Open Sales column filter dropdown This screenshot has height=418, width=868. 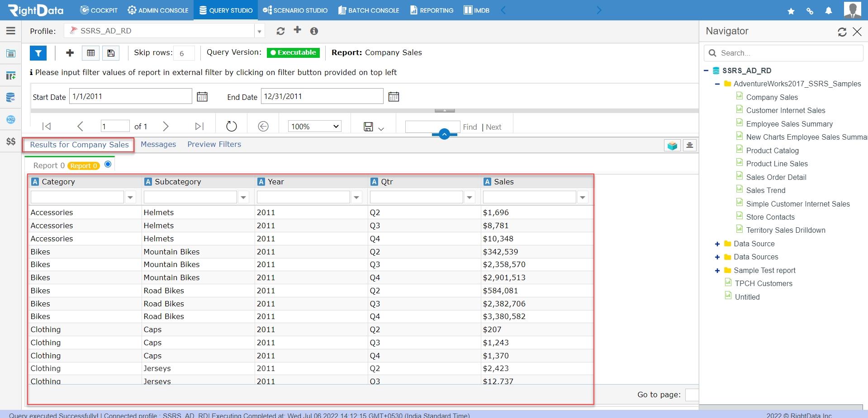point(583,197)
